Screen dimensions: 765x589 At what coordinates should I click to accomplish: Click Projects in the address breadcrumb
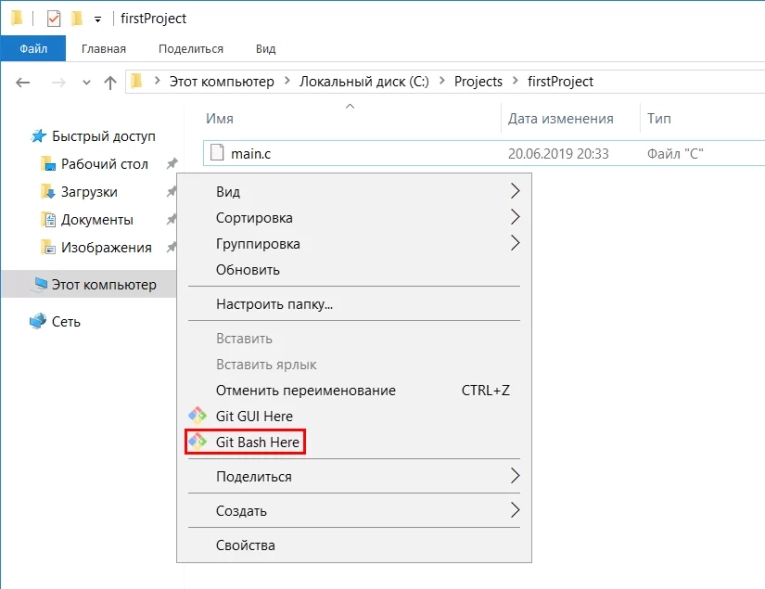[478, 82]
